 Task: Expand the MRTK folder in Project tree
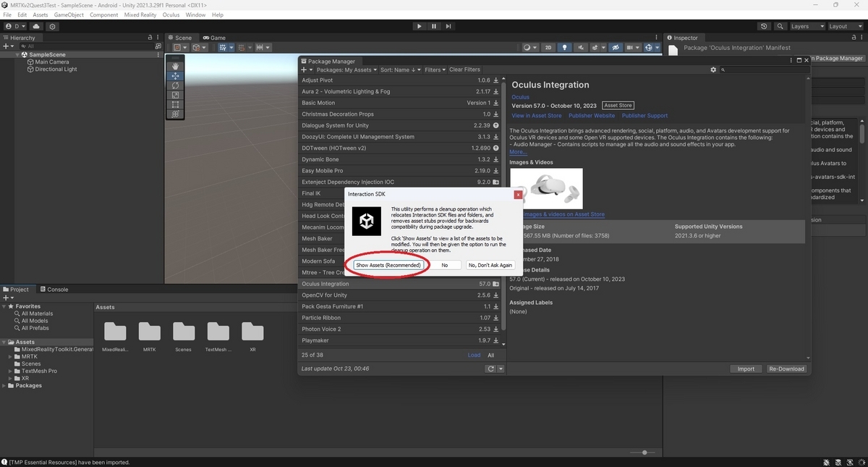12,357
